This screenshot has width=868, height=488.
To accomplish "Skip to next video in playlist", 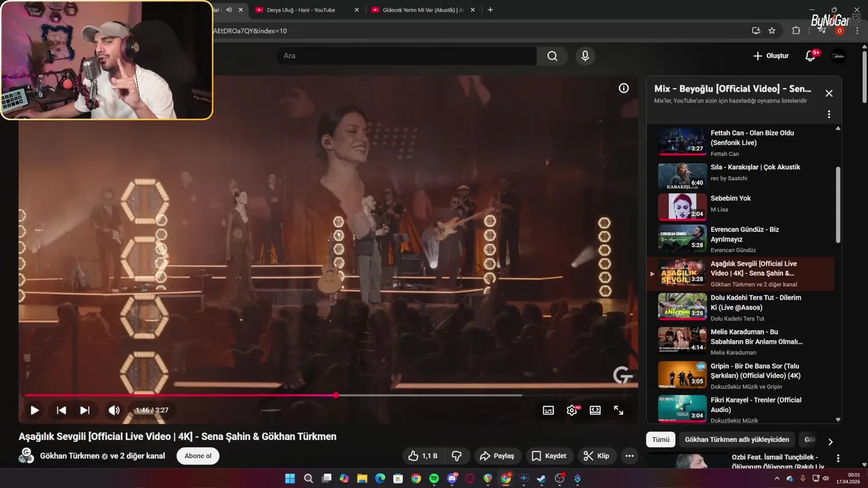I will pos(85,410).
